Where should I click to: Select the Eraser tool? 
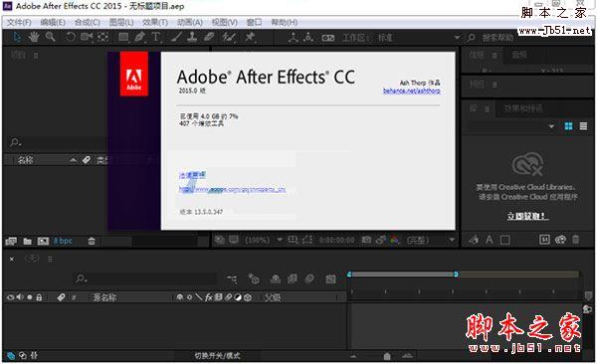(209, 37)
